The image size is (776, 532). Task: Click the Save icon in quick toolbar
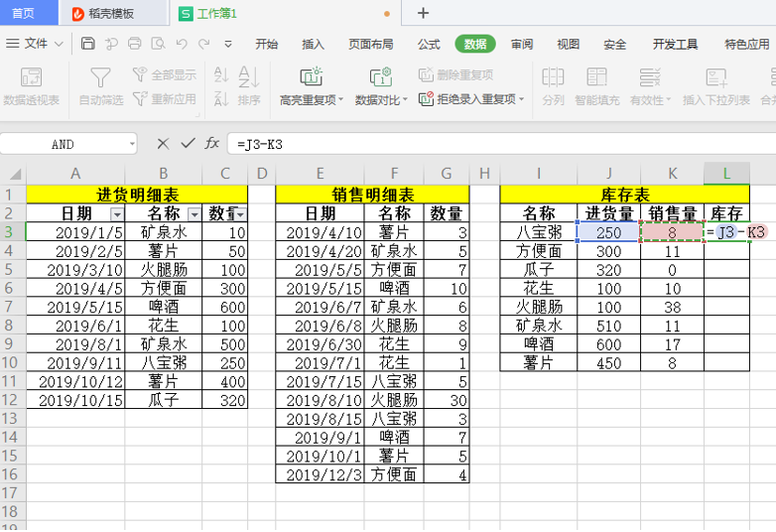[x=87, y=44]
